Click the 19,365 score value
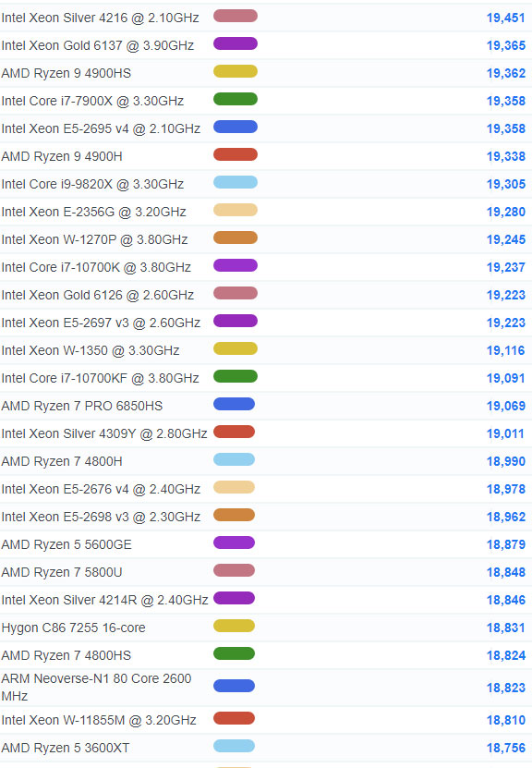The height and width of the screenshot is (768, 532). (505, 45)
